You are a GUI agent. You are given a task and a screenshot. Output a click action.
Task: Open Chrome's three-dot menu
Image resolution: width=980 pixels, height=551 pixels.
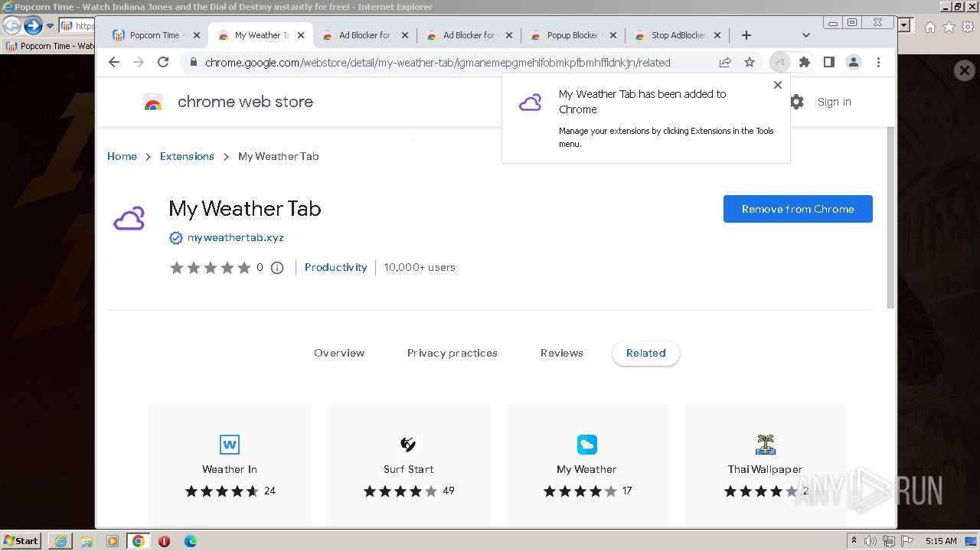point(878,63)
